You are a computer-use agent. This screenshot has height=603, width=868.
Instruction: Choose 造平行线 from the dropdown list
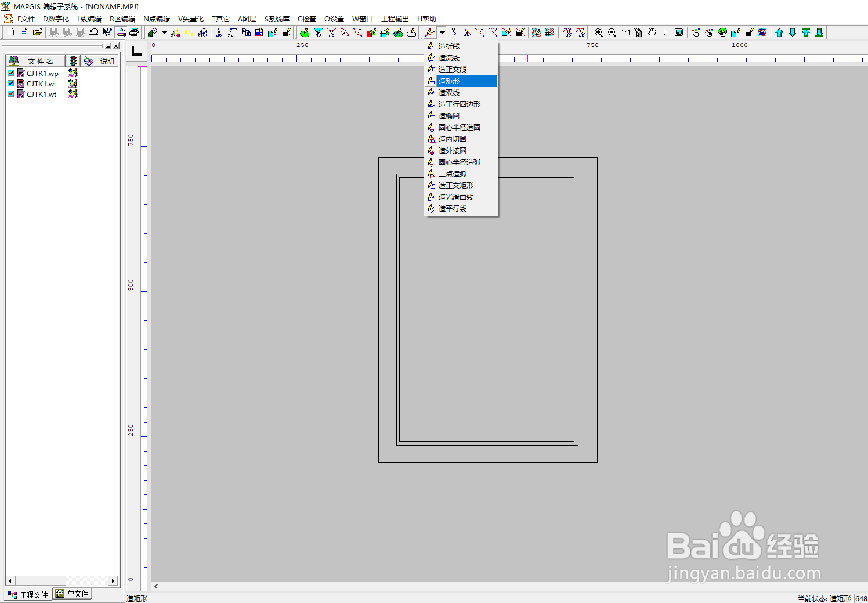461,208
